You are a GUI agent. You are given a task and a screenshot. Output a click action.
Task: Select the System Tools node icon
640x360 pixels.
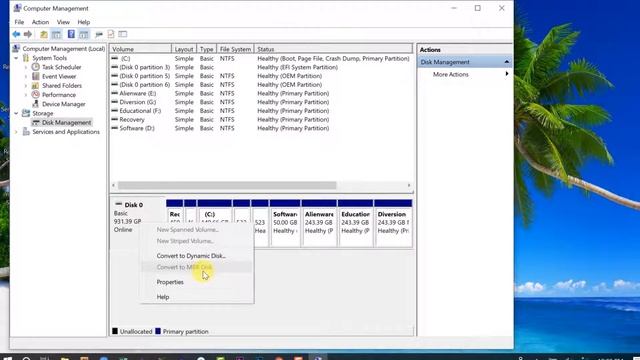[x=26, y=58]
